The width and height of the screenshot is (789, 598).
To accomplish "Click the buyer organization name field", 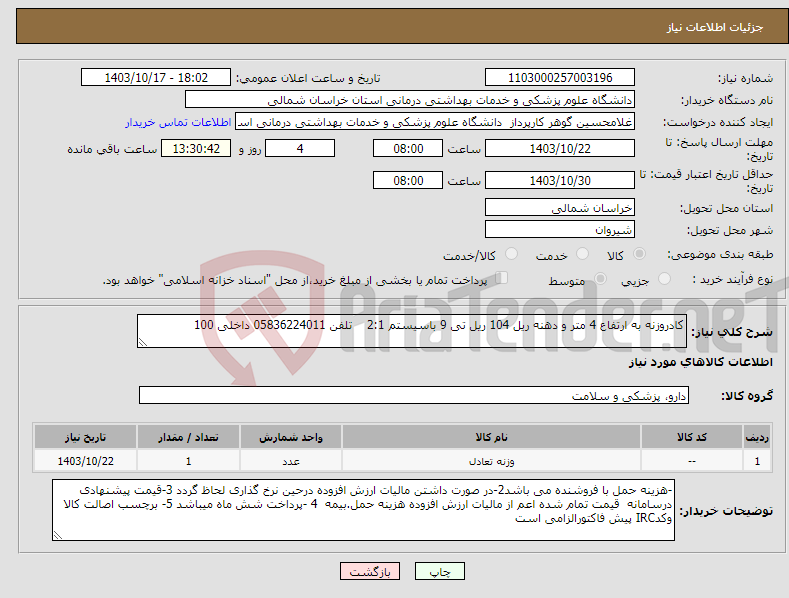I will (x=410, y=100).
